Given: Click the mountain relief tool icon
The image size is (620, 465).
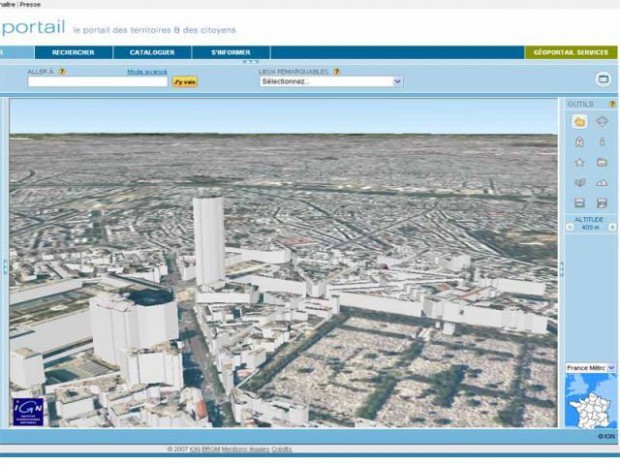Looking at the screenshot, I should coord(602,183).
